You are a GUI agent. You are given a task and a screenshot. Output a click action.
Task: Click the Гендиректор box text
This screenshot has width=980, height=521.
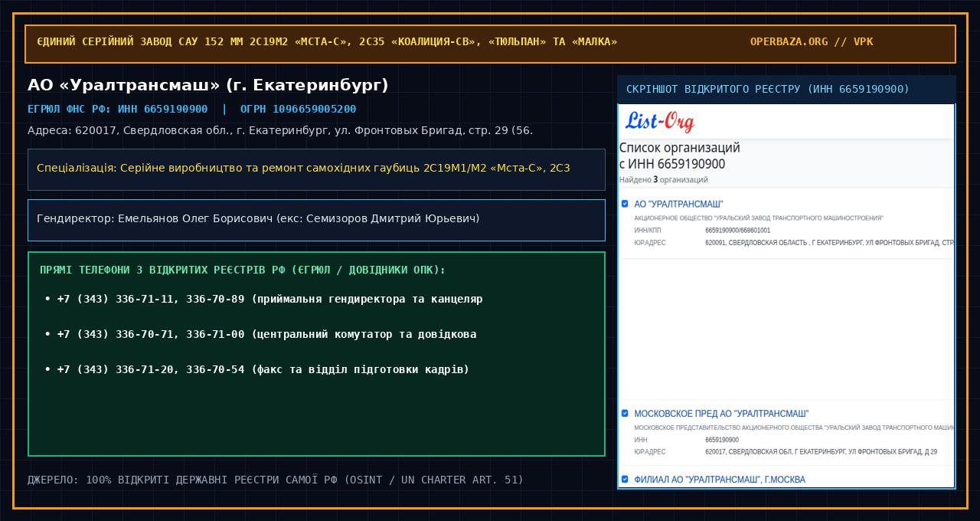258,218
